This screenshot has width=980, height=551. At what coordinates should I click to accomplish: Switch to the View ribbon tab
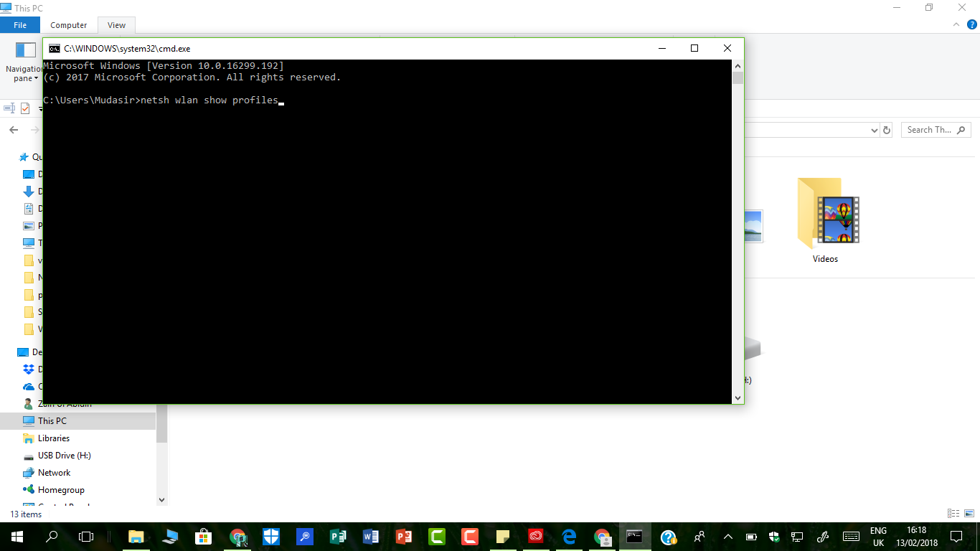coord(116,24)
